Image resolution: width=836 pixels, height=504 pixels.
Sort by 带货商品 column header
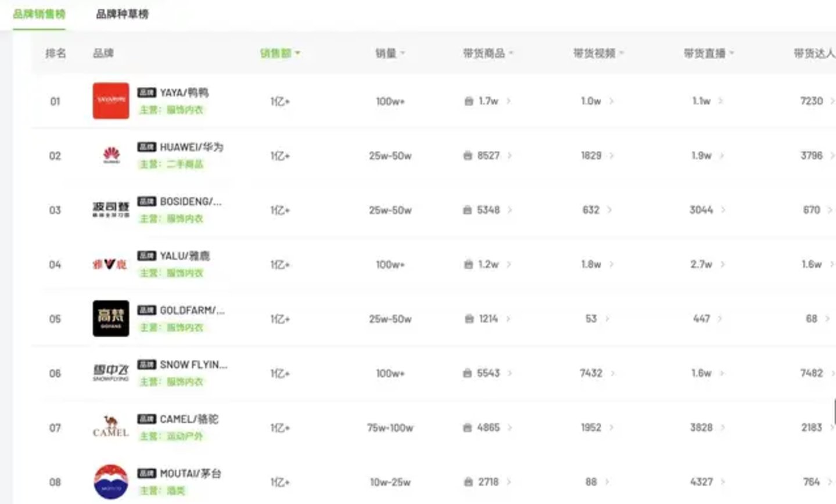487,53
